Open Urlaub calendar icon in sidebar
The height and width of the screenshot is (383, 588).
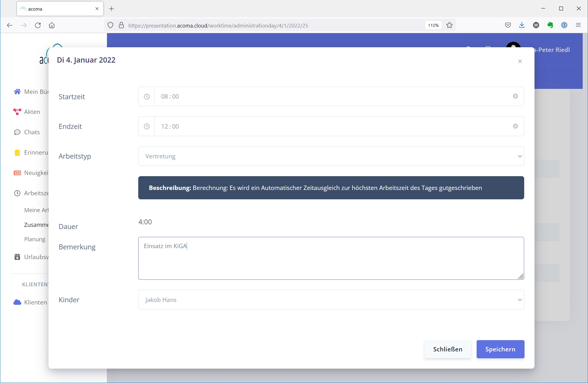pos(17,257)
